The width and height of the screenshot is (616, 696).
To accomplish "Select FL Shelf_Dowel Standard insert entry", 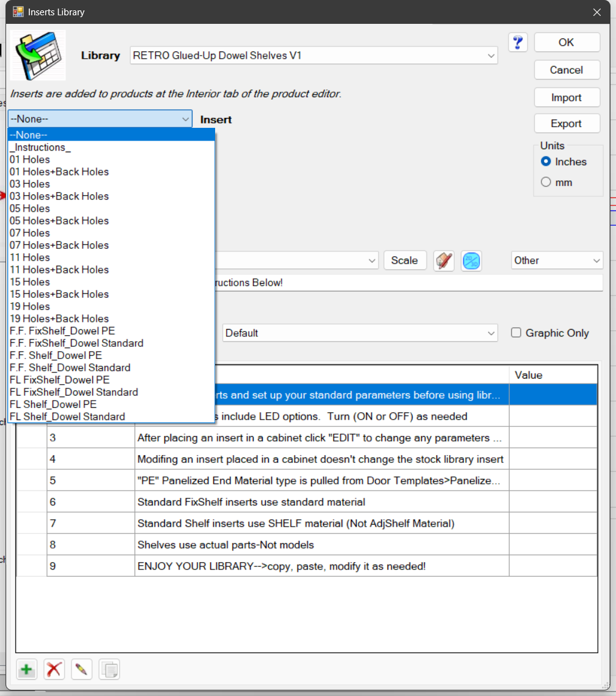I will click(67, 416).
